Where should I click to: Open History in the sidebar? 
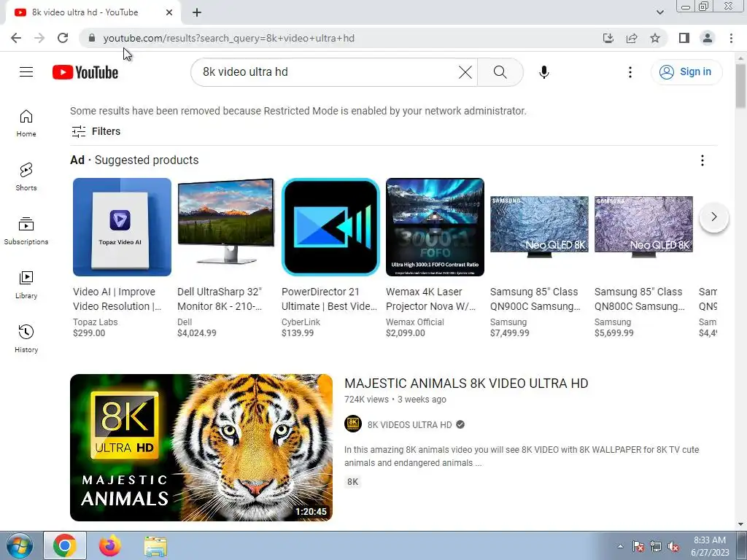tap(26, 338)
